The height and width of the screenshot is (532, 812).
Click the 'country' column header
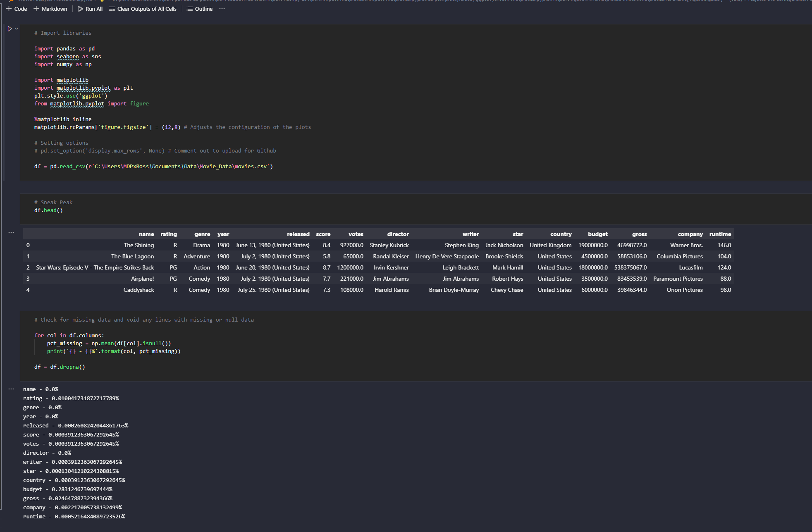tap(561, 234)
